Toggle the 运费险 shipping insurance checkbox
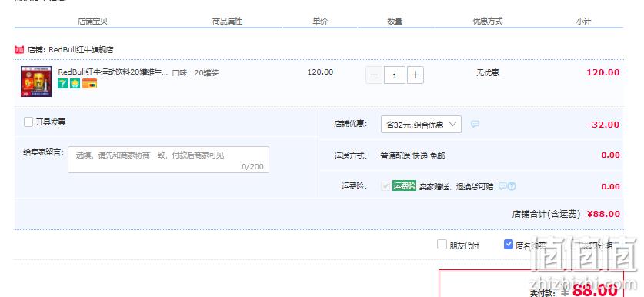The height and width of the screenshot is (297, 644). (x=385, y=186)
